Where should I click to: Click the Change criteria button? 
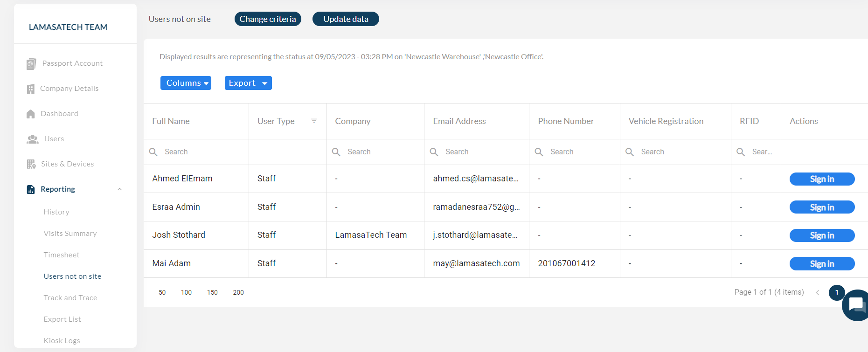pyautogui.click(x=268, y=19)
